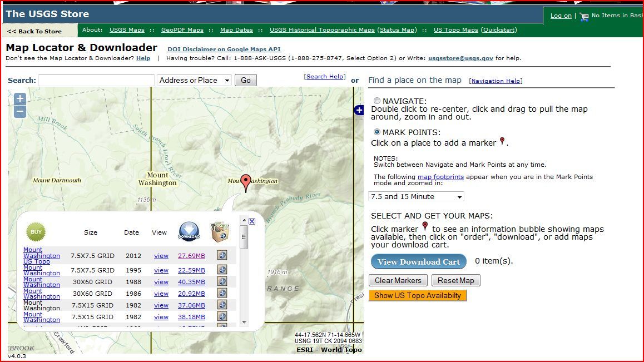Open the Address or Place dropdown
Screen dimensions: 644x362
(x=194, y=80)
